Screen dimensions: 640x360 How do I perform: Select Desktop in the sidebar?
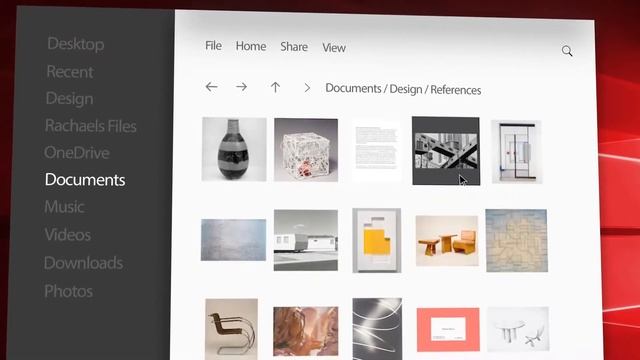click(76, 44)
